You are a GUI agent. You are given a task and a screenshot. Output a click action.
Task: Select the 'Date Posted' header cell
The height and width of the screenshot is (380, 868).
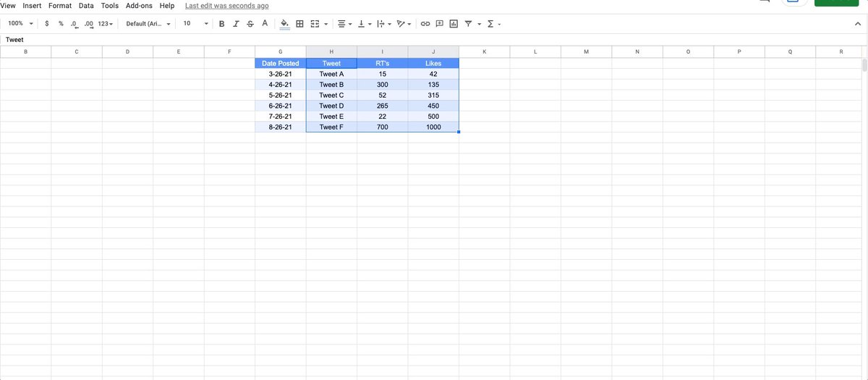click(x=281, y=63)
